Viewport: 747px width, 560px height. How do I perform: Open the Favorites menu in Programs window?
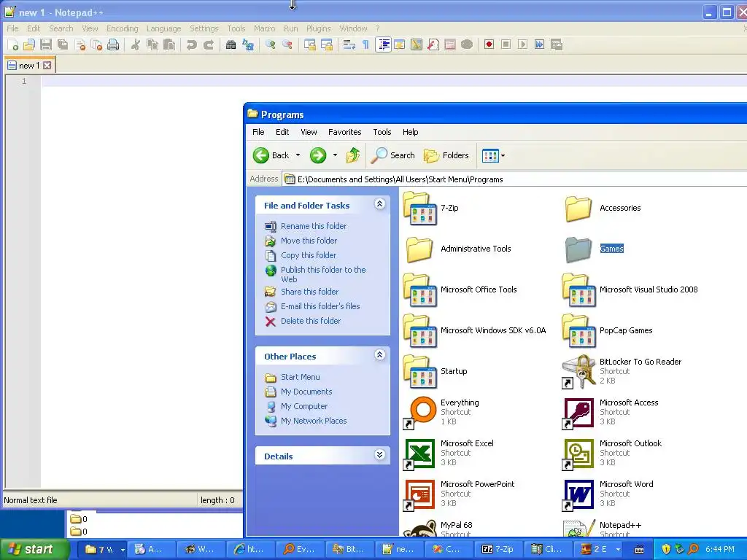344,132
